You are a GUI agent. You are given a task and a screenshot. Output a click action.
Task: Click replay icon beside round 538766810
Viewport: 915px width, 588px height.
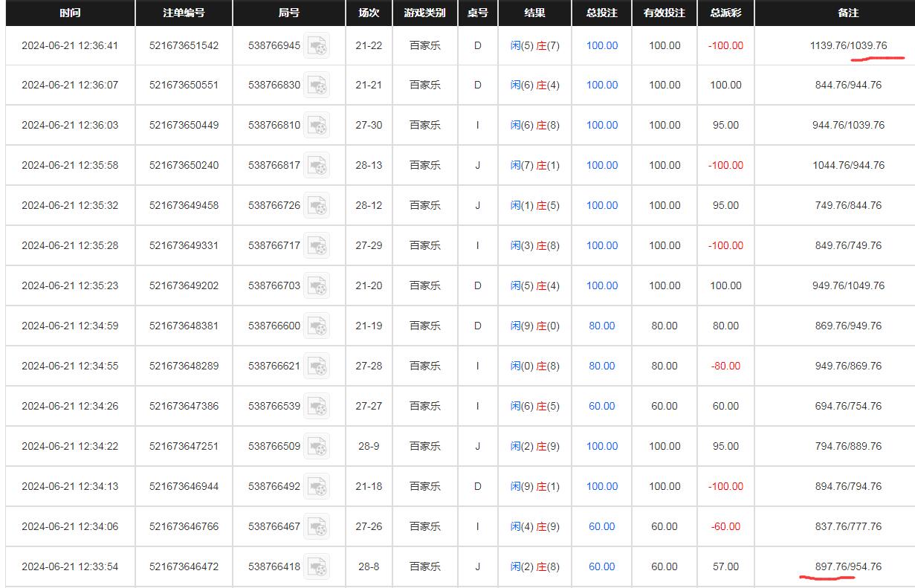click(x=317, y=126)
